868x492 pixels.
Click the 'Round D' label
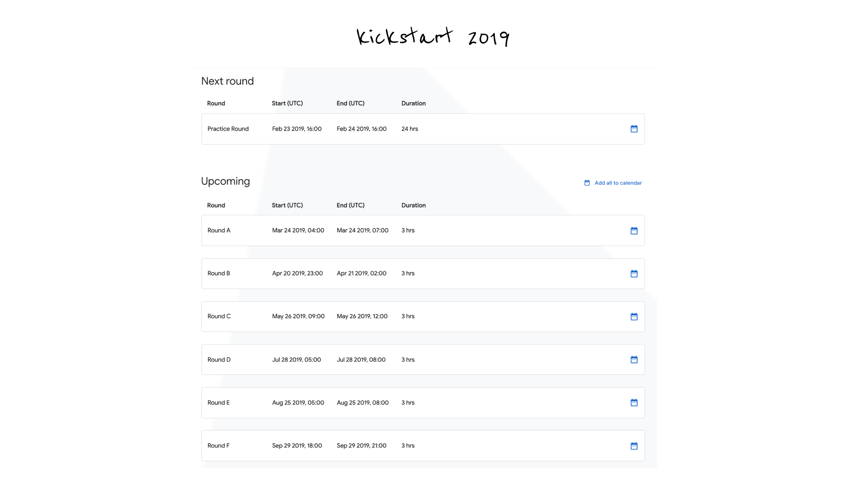[219, 359]
